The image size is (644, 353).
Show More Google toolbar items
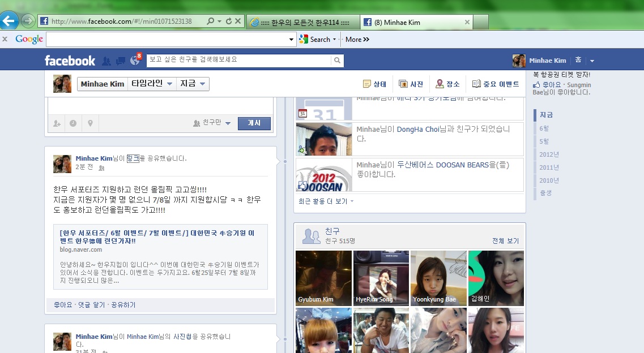coord(357,40)
